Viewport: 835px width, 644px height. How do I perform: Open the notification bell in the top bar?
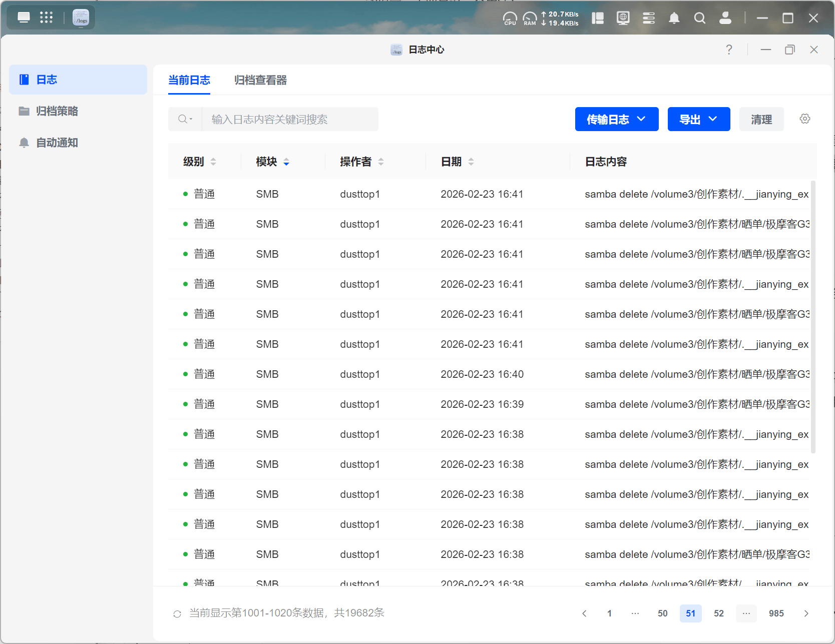(x=674, y=19)
